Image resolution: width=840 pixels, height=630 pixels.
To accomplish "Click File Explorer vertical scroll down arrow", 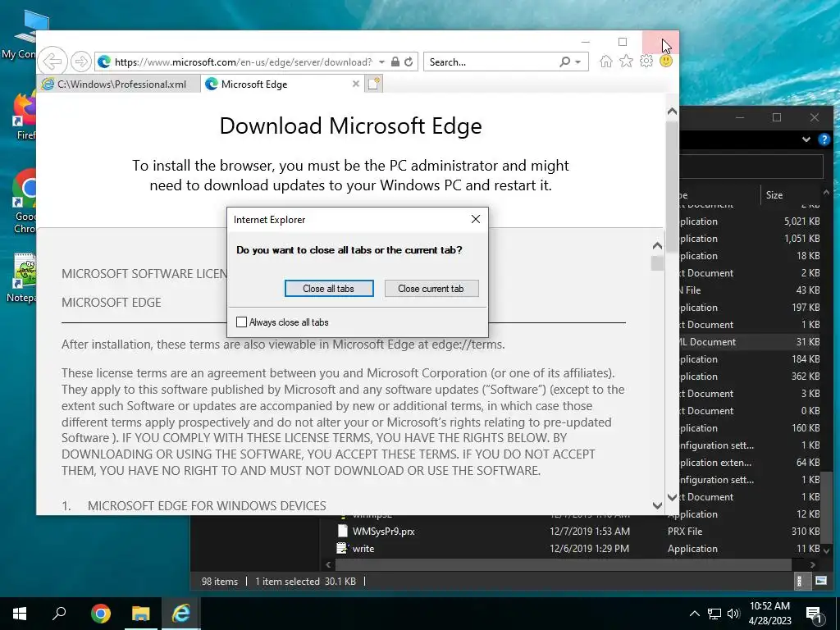I will point(826,550).
